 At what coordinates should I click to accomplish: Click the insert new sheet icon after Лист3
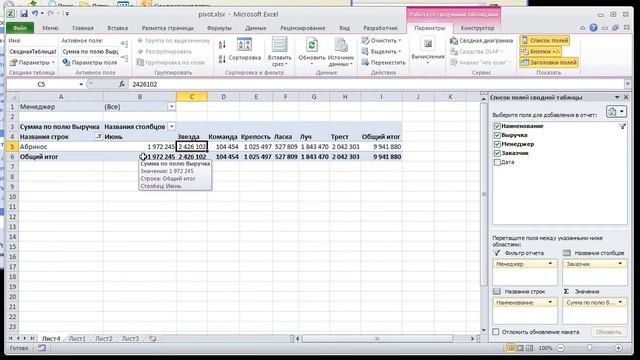coord(153,338)
